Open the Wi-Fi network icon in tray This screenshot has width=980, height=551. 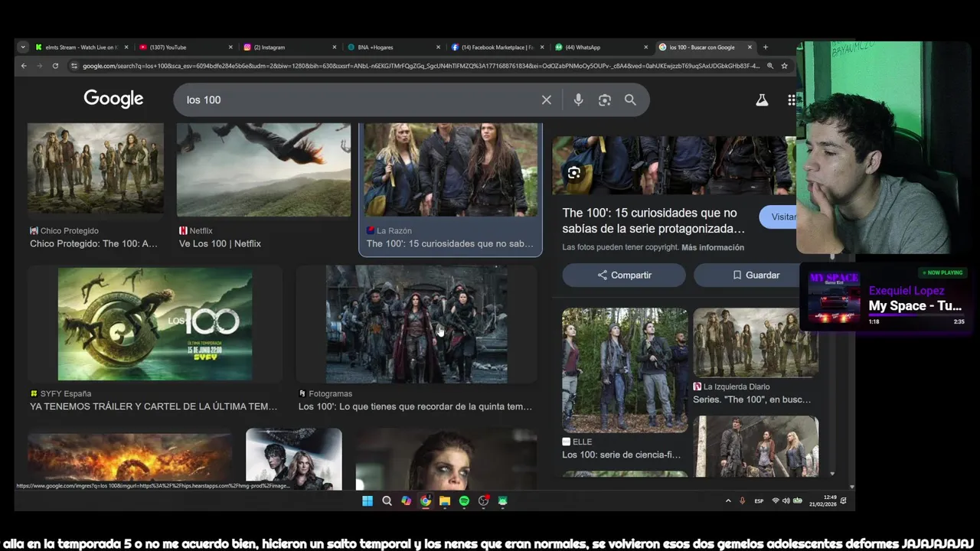click(x=776, y=500)
